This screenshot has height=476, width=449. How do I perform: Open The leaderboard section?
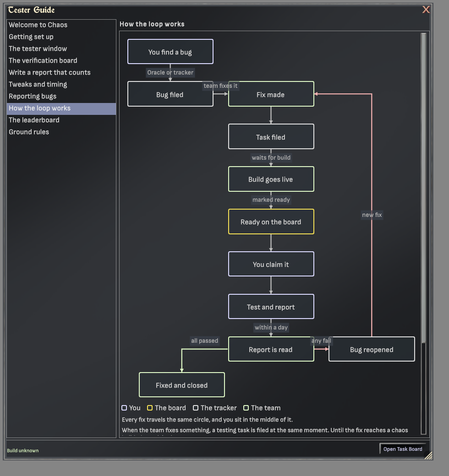(x=61, y=120)
